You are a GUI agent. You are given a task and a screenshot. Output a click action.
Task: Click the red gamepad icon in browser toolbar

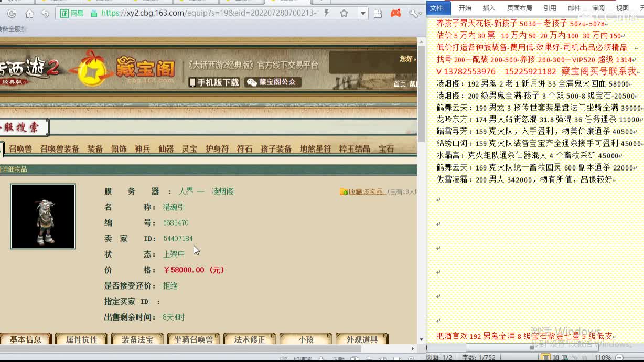coord(396,13)
